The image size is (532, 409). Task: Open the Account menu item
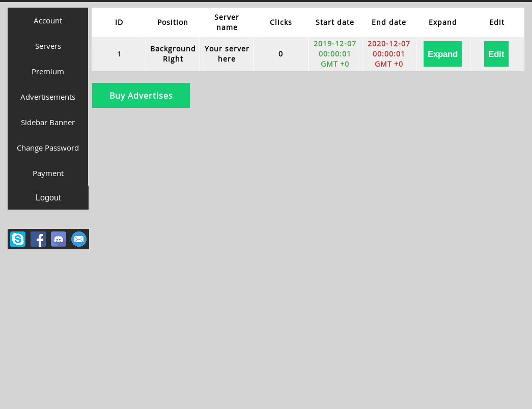[x=48, y=21]
